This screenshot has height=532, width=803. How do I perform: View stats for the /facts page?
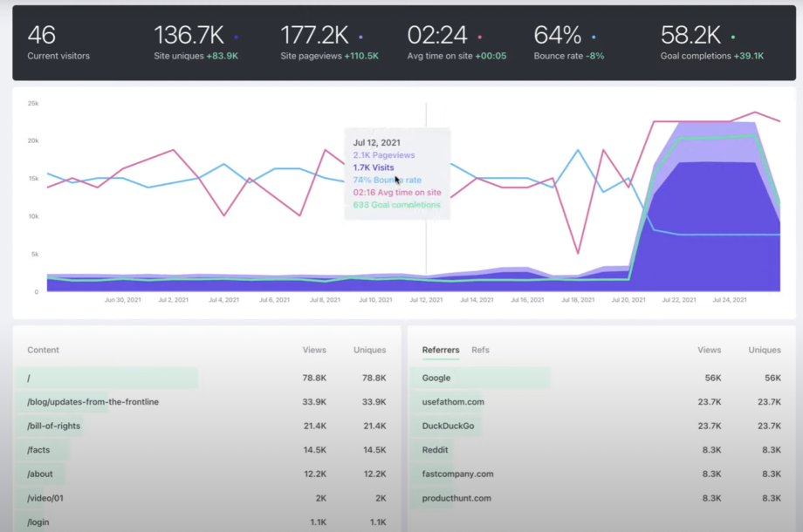[x=42, y=450]
